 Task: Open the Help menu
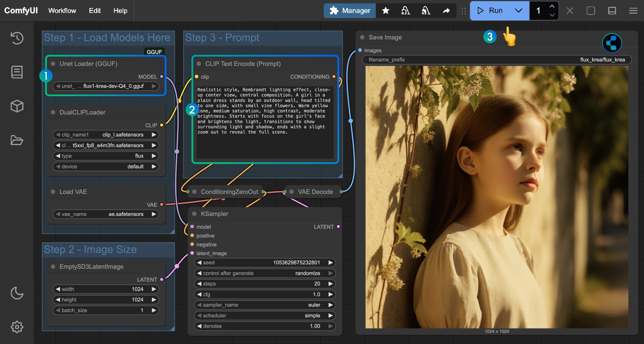coord(120,10)
